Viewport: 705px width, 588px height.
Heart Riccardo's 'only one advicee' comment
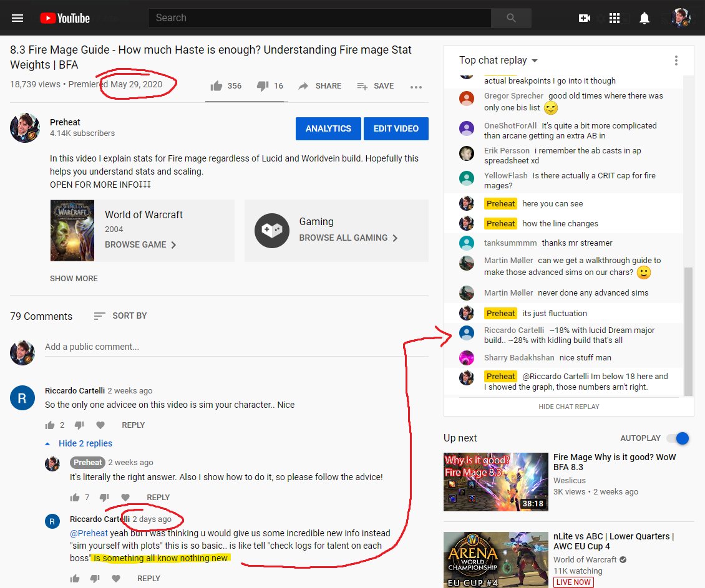tap(100, 425)
